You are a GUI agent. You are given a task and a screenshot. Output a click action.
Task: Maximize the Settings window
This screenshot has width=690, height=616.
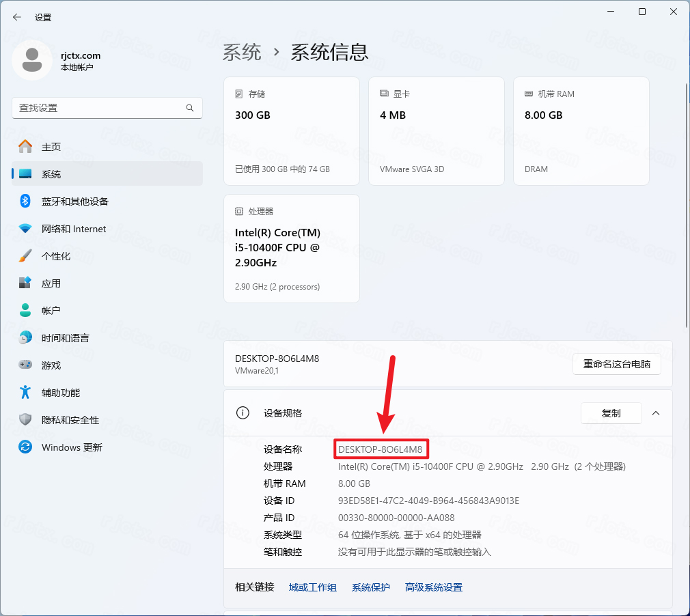point(642,12)
